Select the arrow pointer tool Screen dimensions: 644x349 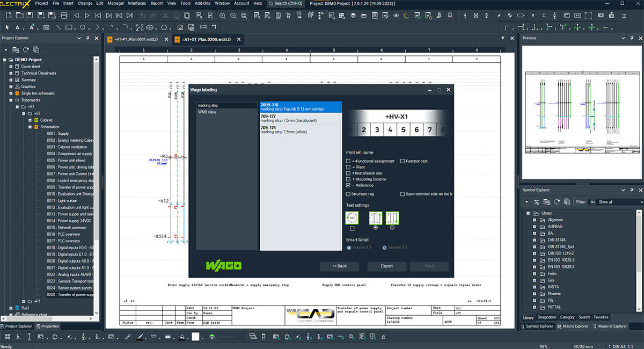(8, 27)
